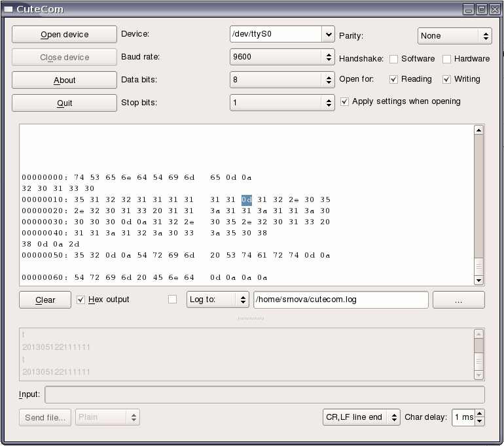Uncheck Apply settings when opening
Image resolution: width=504 pixels, height=446 pixels.
[x=344, y=102]
